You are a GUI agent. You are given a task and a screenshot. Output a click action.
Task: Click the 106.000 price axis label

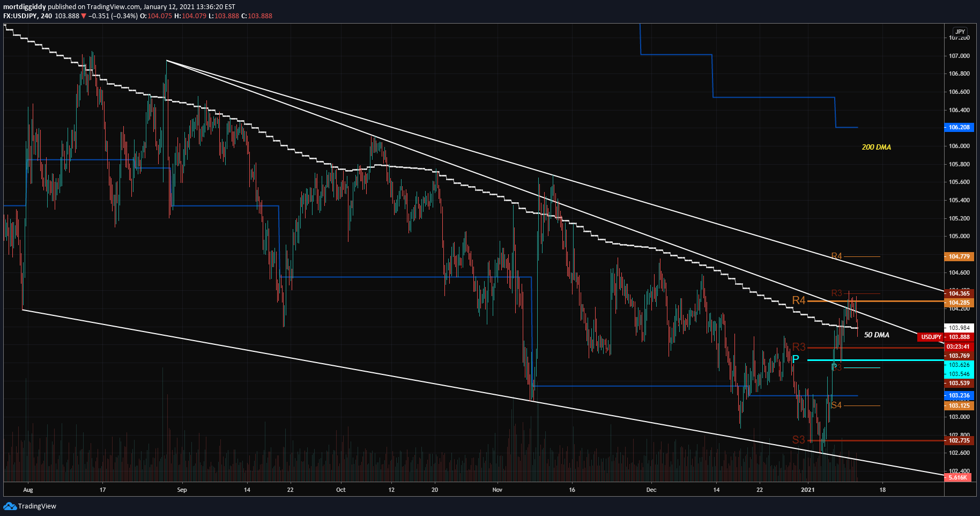(x=959, y=146)
